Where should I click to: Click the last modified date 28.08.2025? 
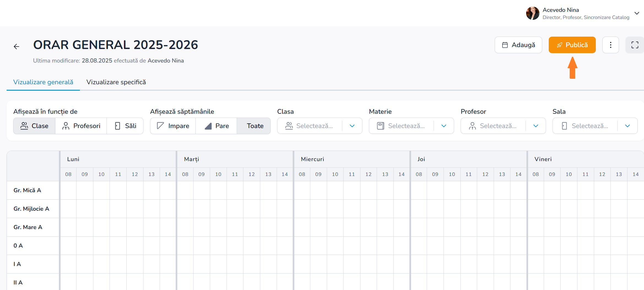click(x=97, y=61)
